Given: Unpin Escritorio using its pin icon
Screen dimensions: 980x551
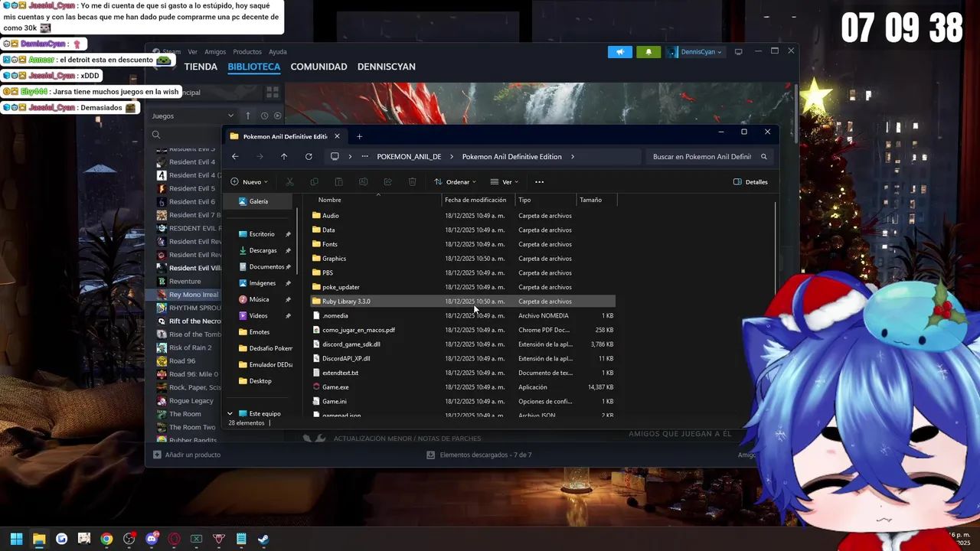Looking at the screenshot, I should click(288, 234).
